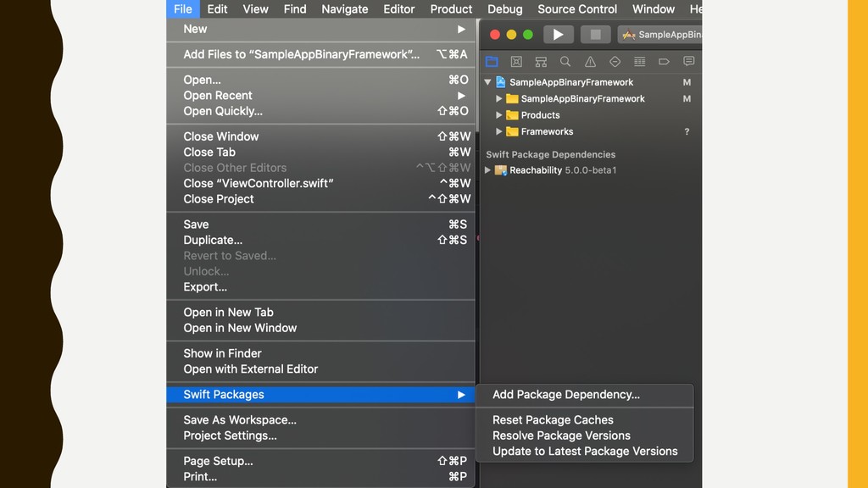Choose Close Window
The height and width of the screenshot is (488, 868).
321,136
